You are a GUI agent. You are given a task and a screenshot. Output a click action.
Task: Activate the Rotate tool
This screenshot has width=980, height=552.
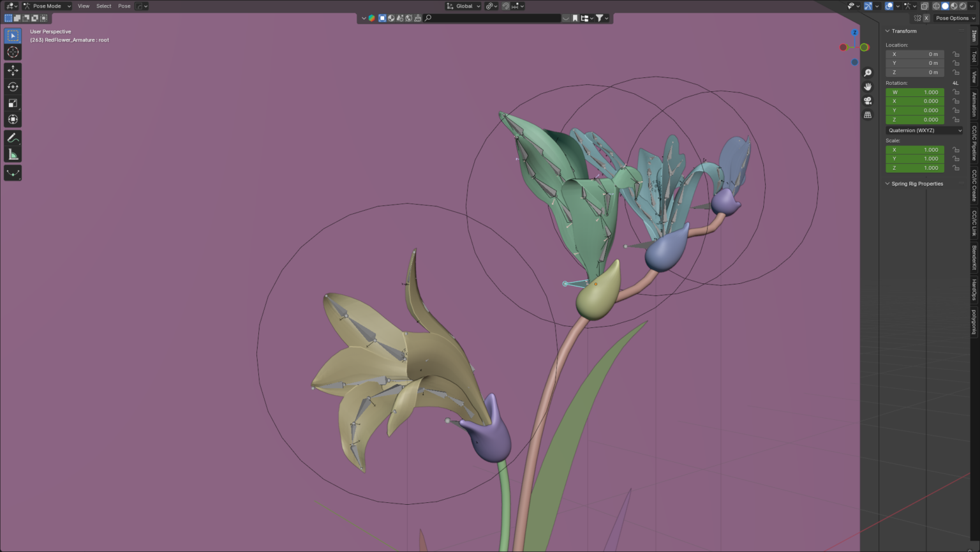13,87
